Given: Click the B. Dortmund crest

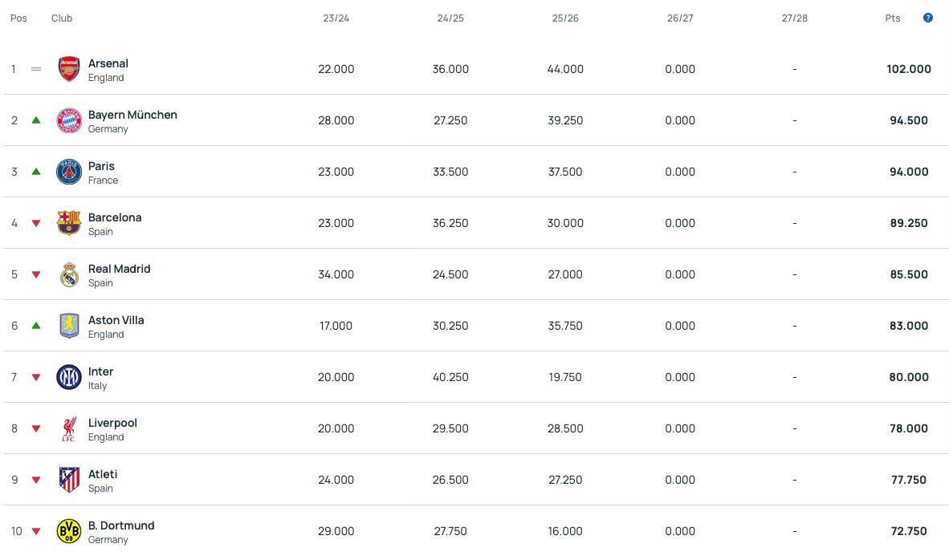Looking at the screenshot, I should coord(69,532).
